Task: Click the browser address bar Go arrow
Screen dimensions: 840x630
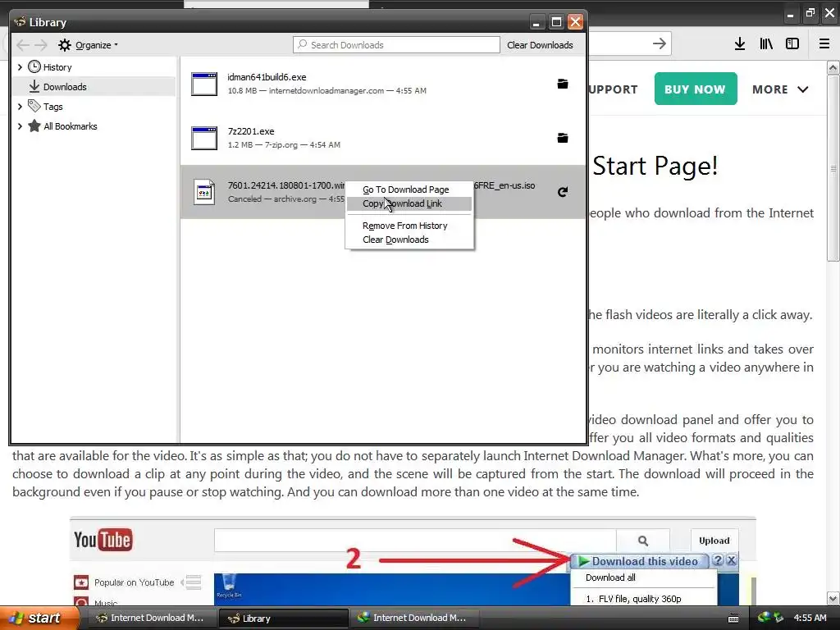Action: coord(660,43)
